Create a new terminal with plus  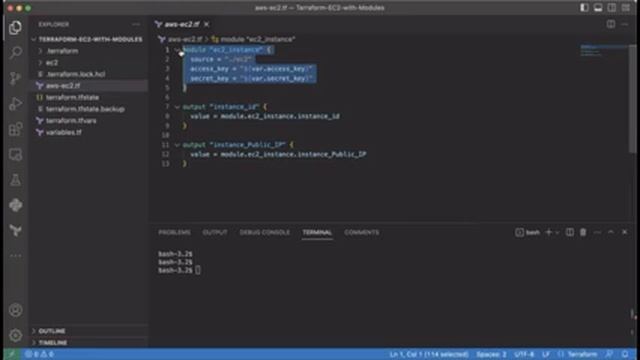549,232
